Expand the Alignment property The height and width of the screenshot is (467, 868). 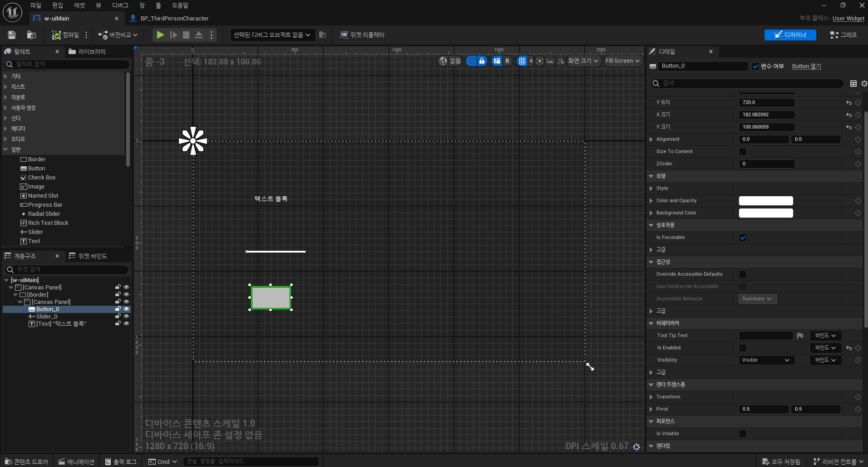click(651, 139)
